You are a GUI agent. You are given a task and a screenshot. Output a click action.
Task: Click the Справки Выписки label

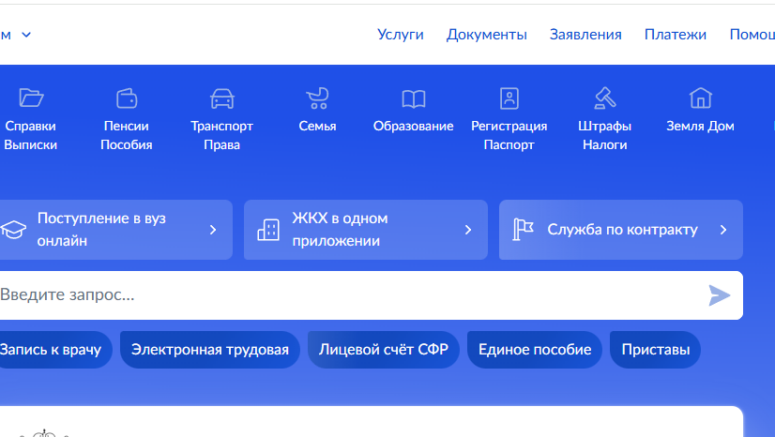point(31,135)
